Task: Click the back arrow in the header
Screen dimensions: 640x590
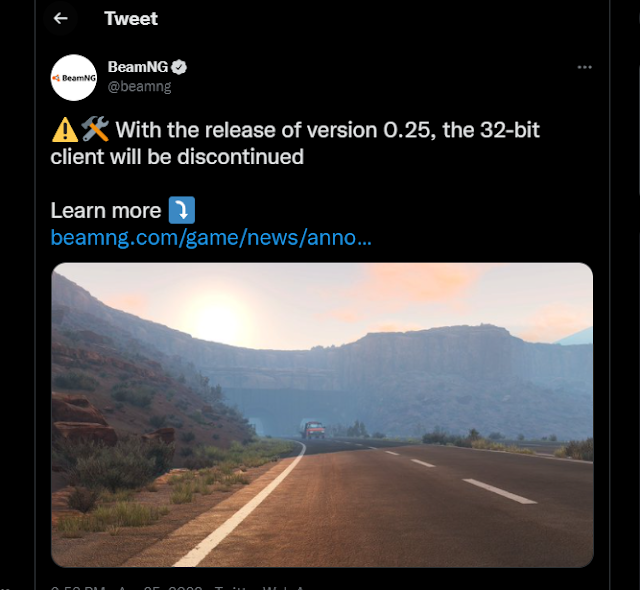Action: point(61,18)
